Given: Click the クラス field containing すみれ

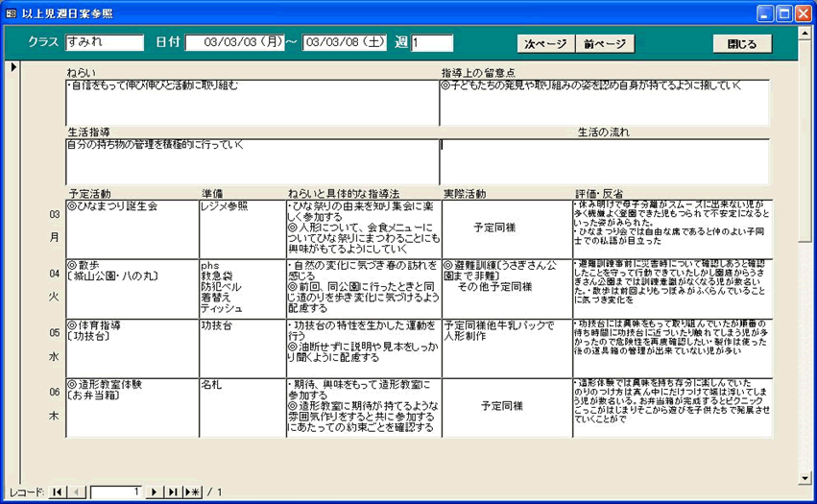Looking at the screenshot, I should [104, 42].
